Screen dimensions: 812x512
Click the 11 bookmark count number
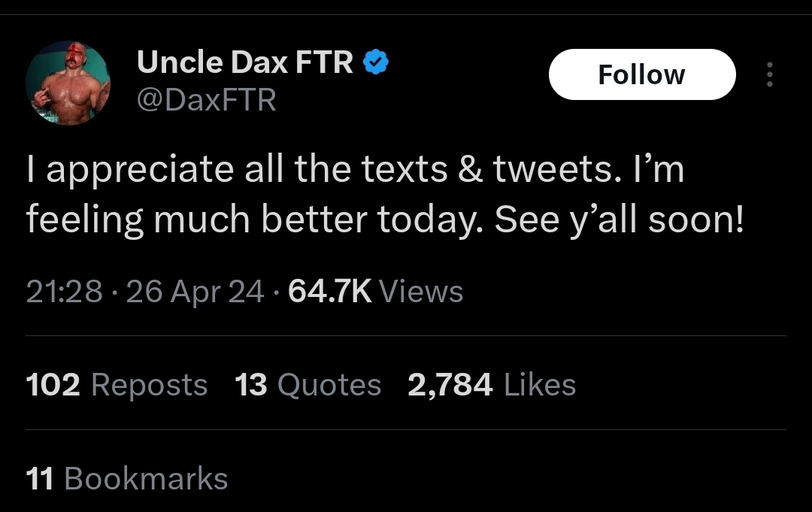point(39,478)
